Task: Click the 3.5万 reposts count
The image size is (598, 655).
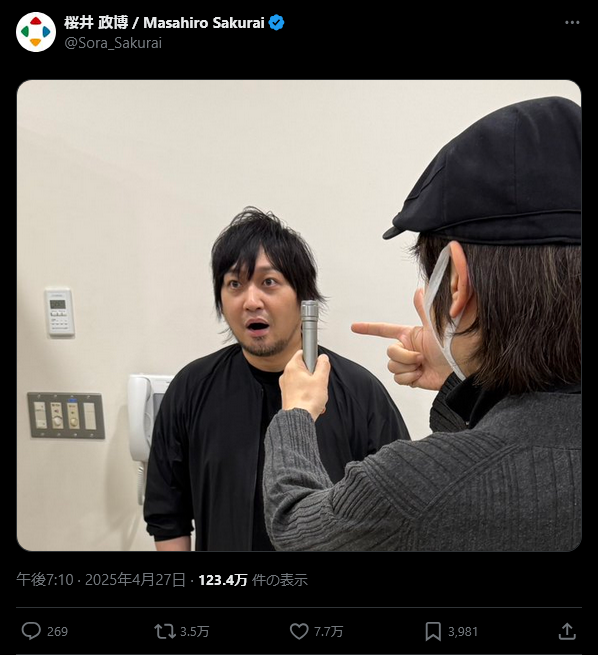Action: 194,631
